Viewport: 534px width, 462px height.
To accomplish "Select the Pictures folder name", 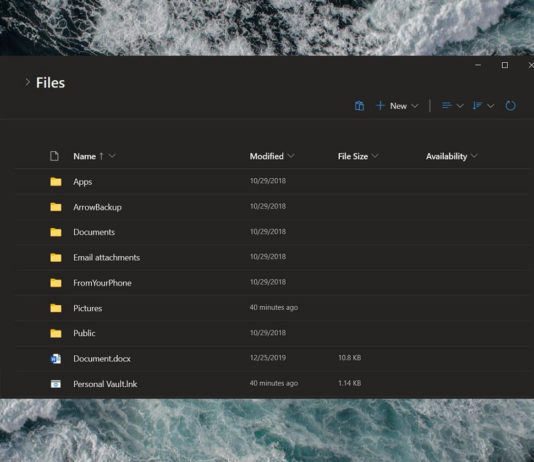I will pos(88,308).
